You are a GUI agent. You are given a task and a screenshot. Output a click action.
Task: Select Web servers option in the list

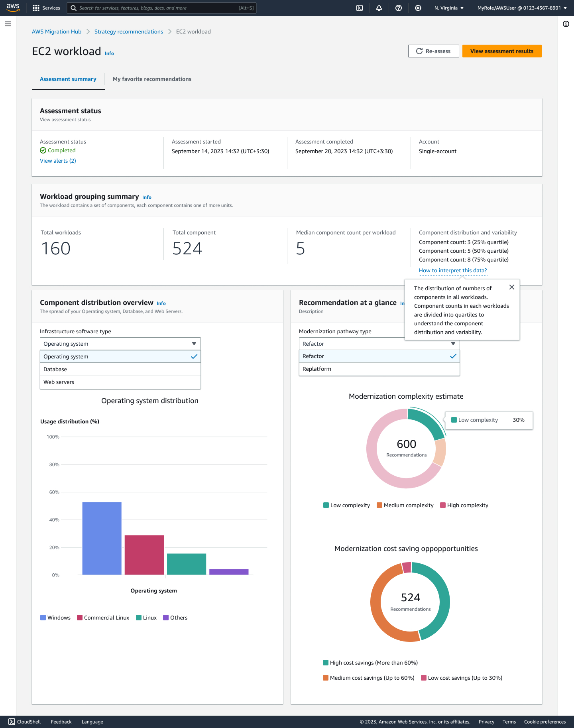pos(120,382)
